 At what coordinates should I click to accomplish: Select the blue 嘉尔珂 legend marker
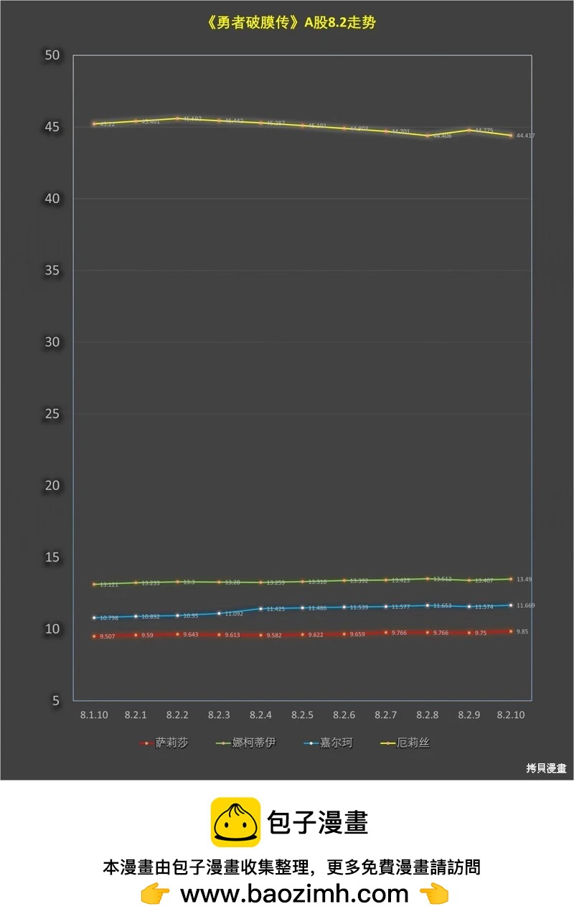pos(310,743)
